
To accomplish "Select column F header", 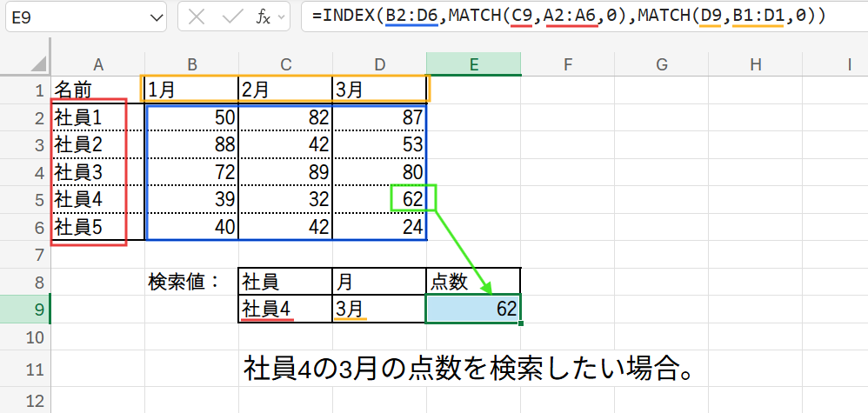I will (x=567, y=64).
